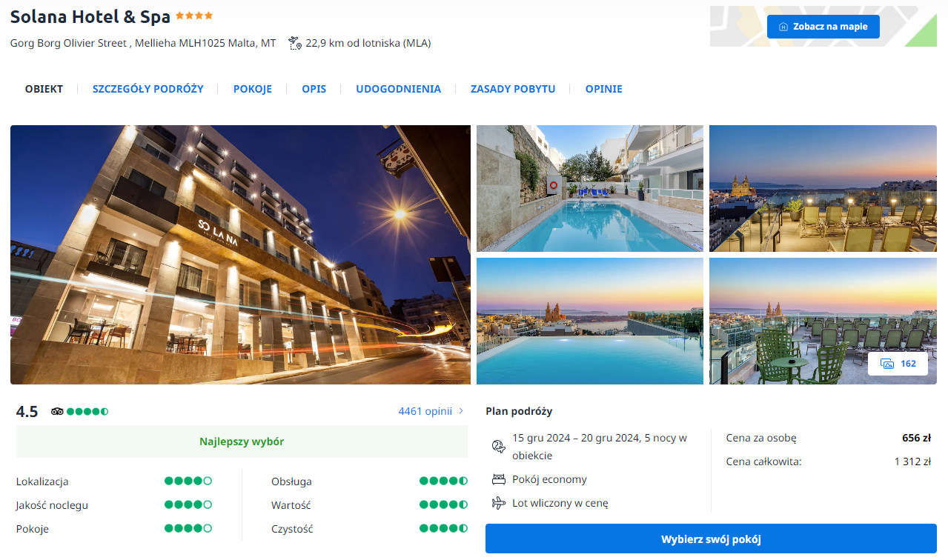Click the Lot wliczony w cenę text
Image resolution: width=948 pixels, height=560 pixels.
[560, 503]
